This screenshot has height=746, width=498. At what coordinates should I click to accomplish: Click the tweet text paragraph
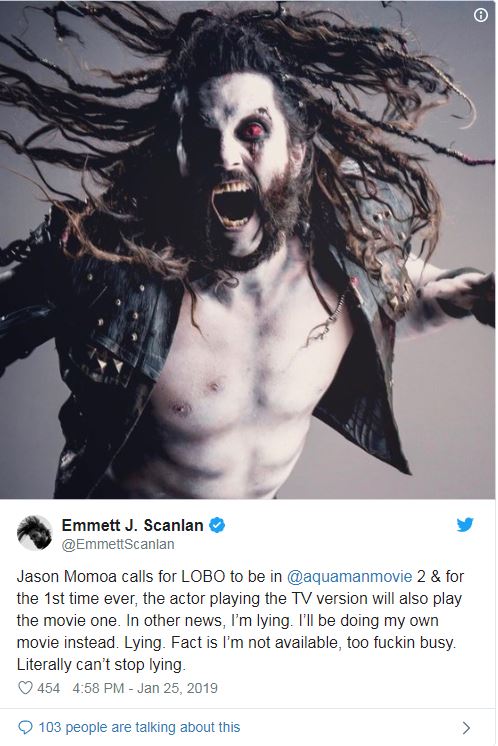pyautogui.click(x=240, y=620)
